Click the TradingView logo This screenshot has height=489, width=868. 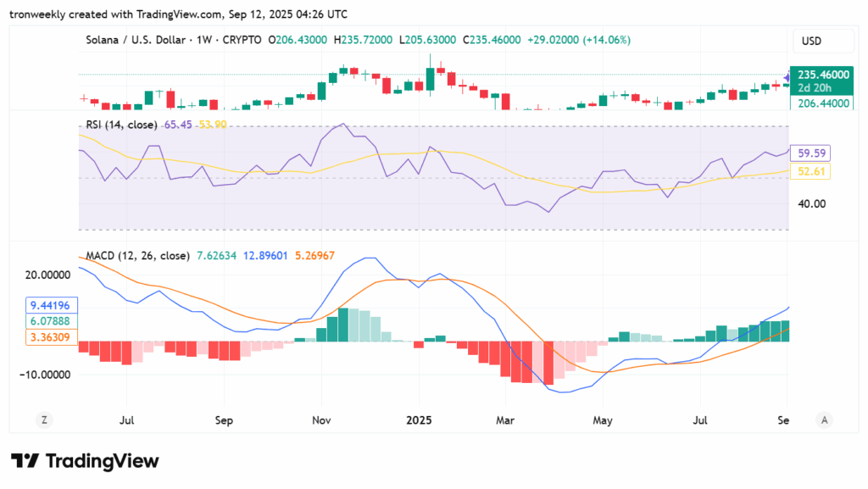pos(86,461)
